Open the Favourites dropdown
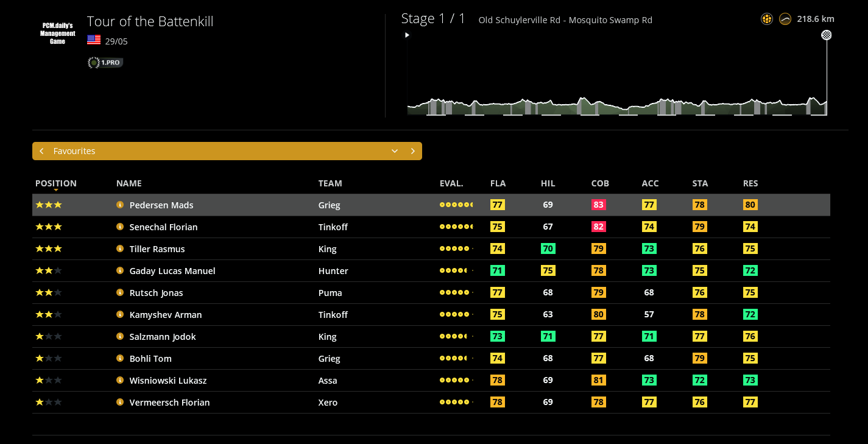This screenshot has height=444, width=868. [395, 150]
